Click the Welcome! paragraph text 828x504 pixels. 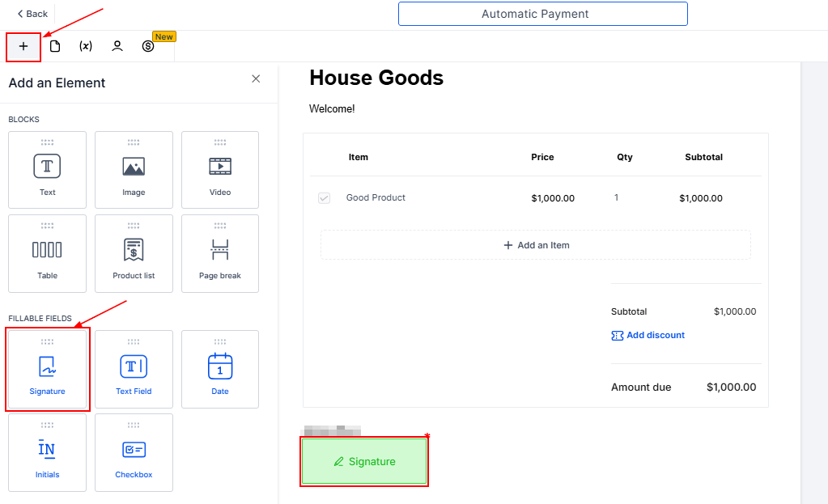[x=332, y=108]
